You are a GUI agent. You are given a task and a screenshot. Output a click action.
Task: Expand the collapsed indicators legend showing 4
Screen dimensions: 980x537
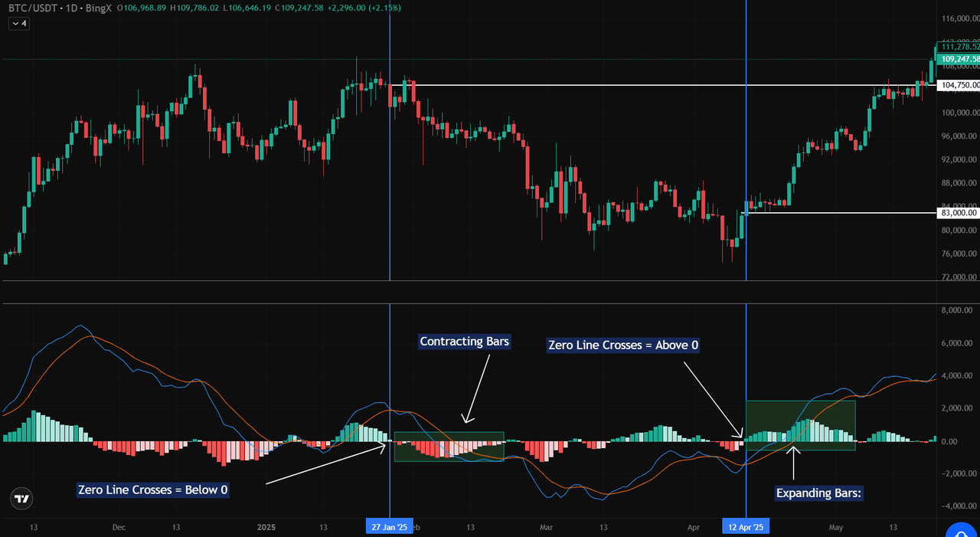click(x=18, y=24)
